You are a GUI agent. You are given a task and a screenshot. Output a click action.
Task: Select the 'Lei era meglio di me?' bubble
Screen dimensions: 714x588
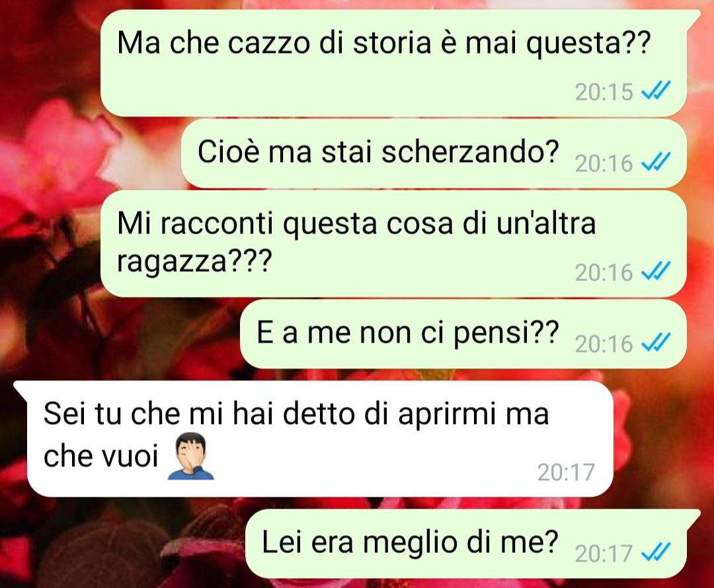466,544
